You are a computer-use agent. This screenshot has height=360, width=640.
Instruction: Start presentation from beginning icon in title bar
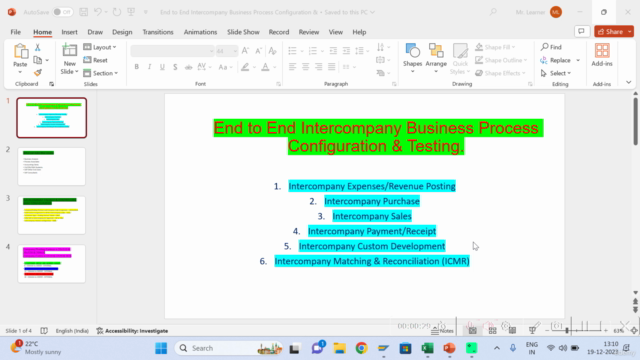(x=131, y=12)
